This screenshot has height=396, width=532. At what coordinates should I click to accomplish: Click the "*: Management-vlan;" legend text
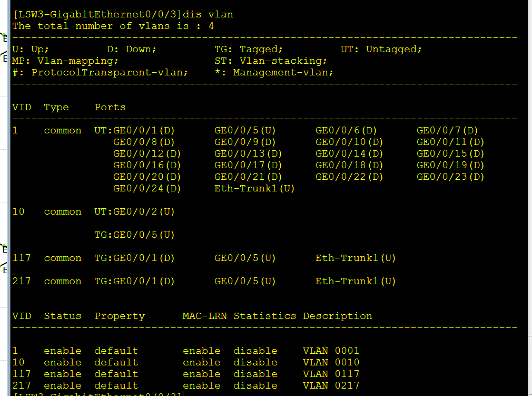coord(274,72)
